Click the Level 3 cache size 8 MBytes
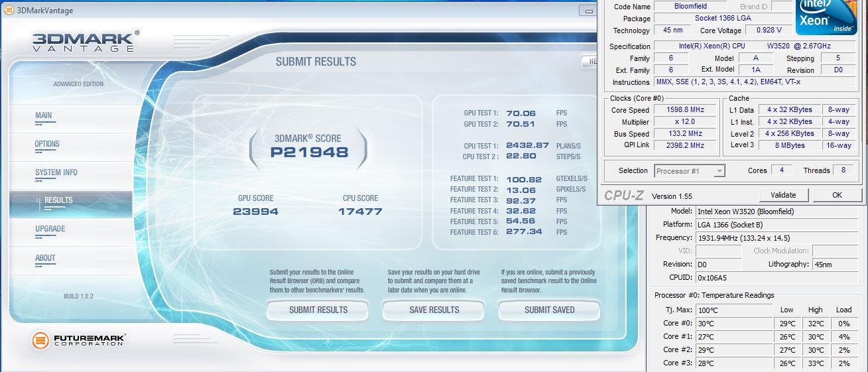 coord(789,145)
